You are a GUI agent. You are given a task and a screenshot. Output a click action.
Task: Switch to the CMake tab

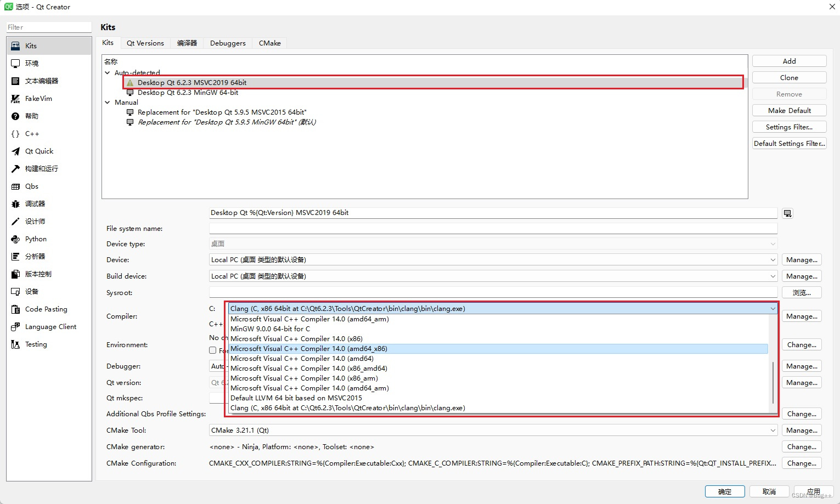[270, 43]
